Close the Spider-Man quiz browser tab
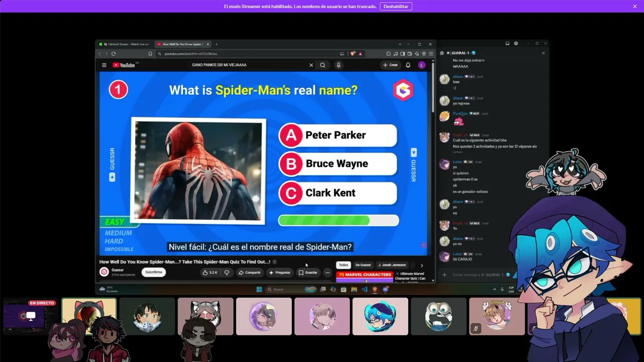Screen dimensions: 644x362 208,44
